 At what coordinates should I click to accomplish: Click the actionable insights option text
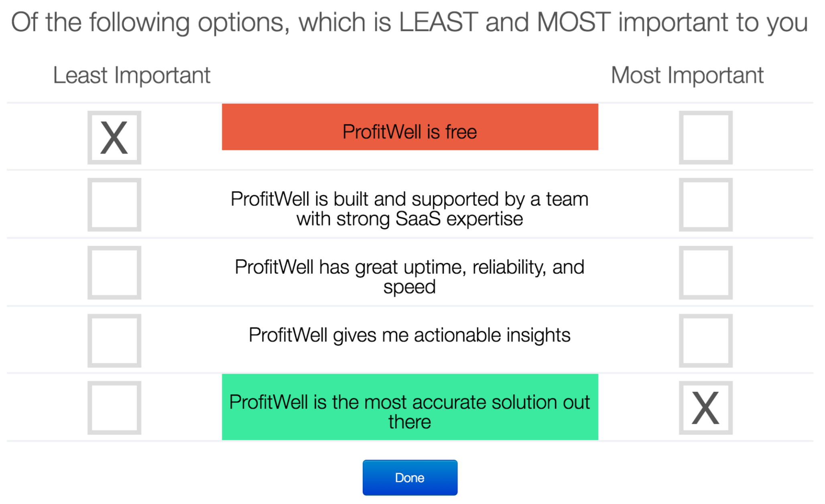pos(410,335)
